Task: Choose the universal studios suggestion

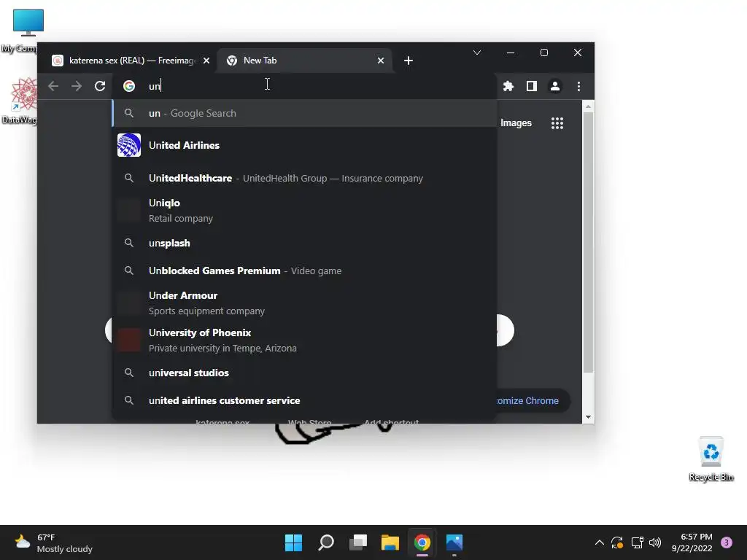Action: (x=304, y=373)
